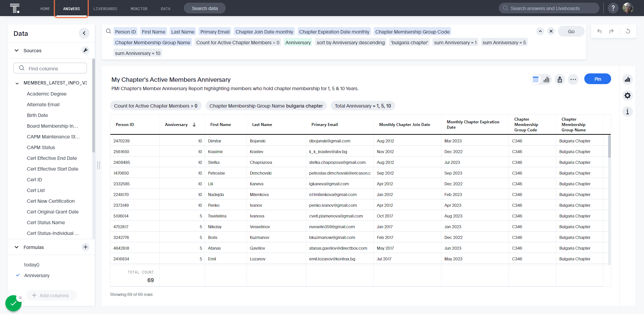Open the more options ellipsis menu
644x314 pixels.
pos(573,79)
